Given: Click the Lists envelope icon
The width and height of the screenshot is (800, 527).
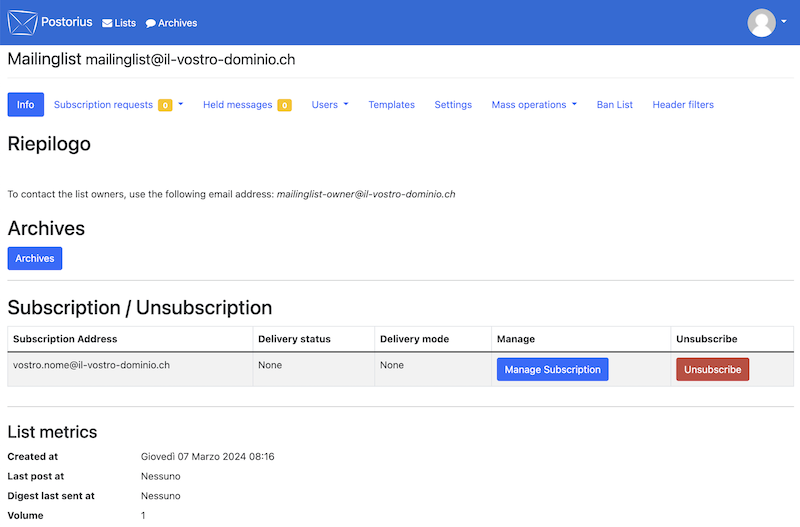Looking at the screenshot, I should (x=107, y=23).
